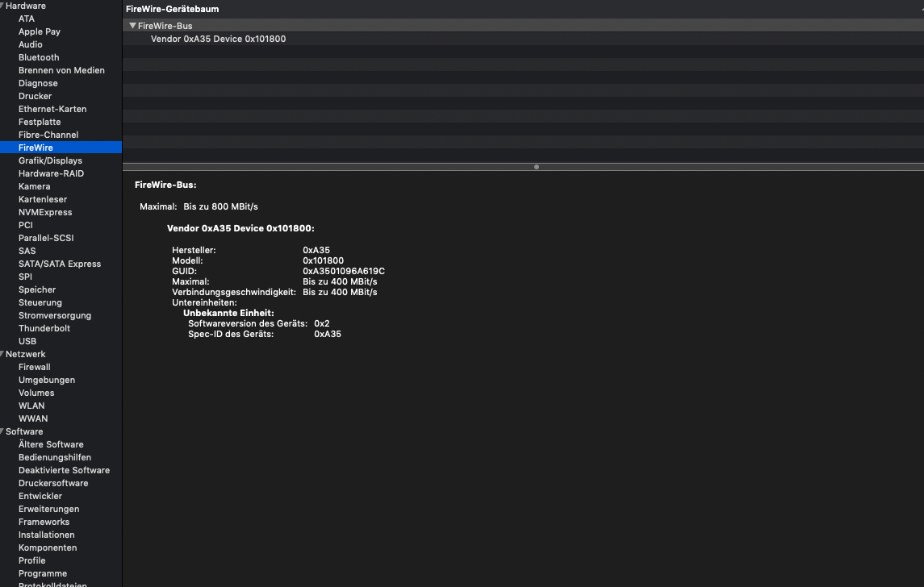Collapse the Software section triangle

coord(2,431)
